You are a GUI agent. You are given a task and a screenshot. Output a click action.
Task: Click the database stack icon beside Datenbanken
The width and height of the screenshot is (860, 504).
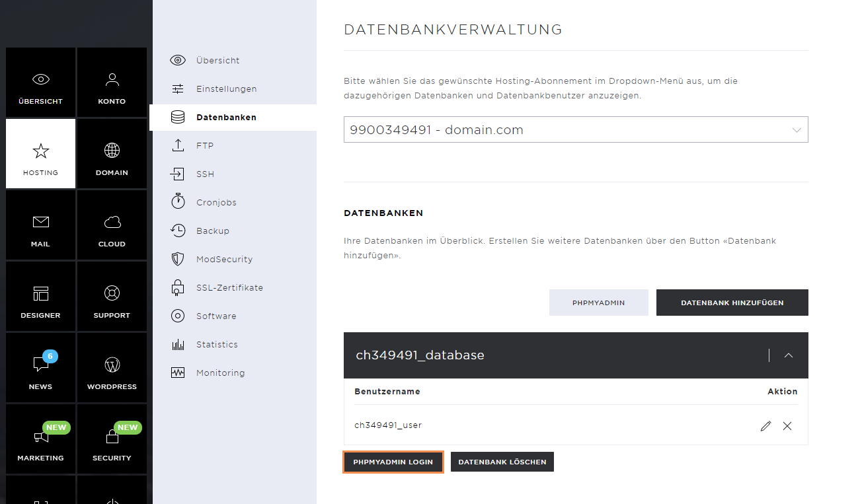[x=178, y=117]
